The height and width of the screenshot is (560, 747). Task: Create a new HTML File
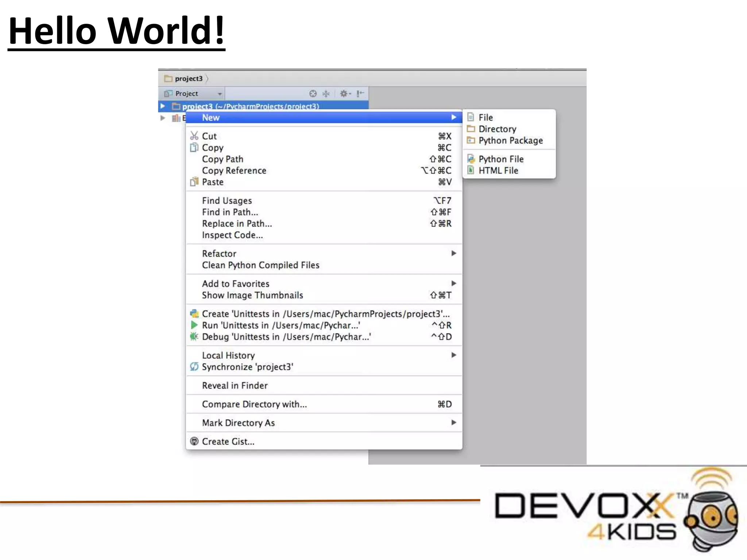(x=498, y=171)
